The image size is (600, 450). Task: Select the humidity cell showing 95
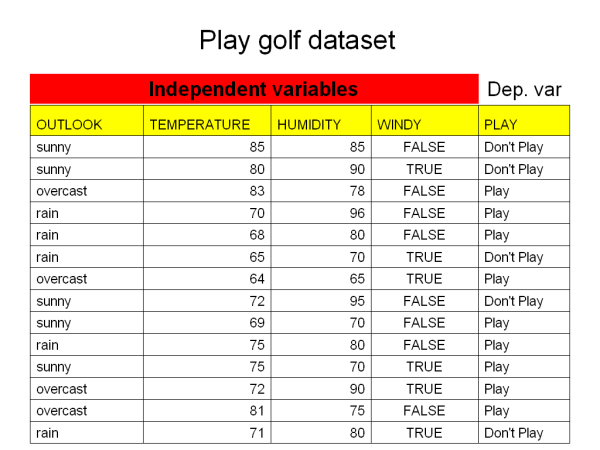pos(357,301)
